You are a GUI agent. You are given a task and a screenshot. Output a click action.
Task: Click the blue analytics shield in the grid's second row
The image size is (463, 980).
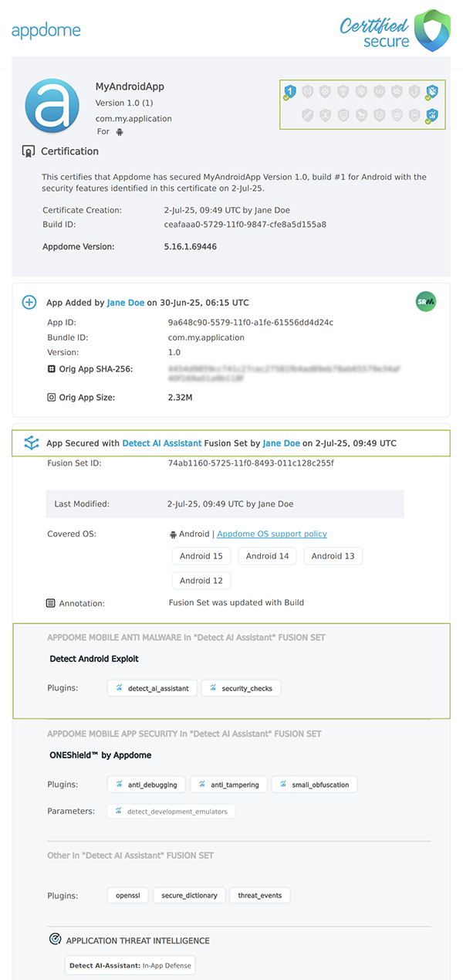pyautogui.click(x=432, y=115)
